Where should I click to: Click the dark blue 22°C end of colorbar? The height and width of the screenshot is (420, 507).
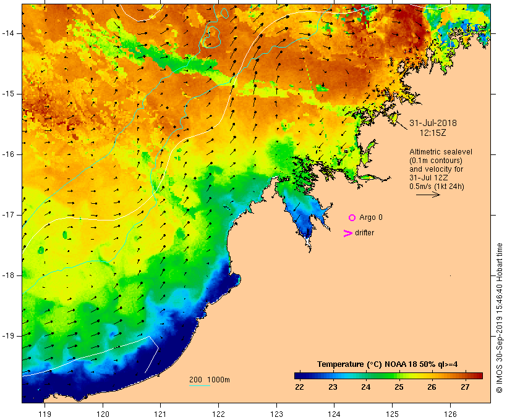[299, 376]
